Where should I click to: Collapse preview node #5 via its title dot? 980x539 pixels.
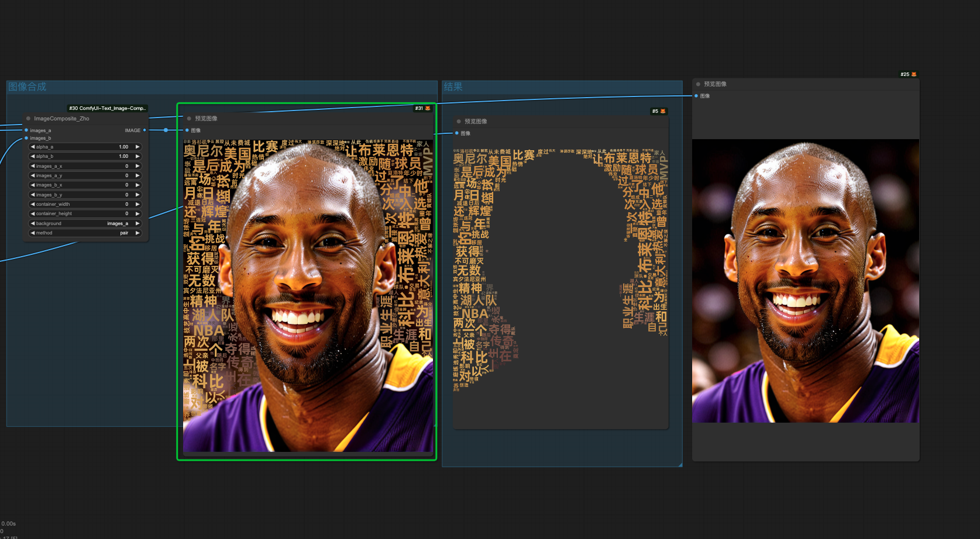tap(459, 122)
